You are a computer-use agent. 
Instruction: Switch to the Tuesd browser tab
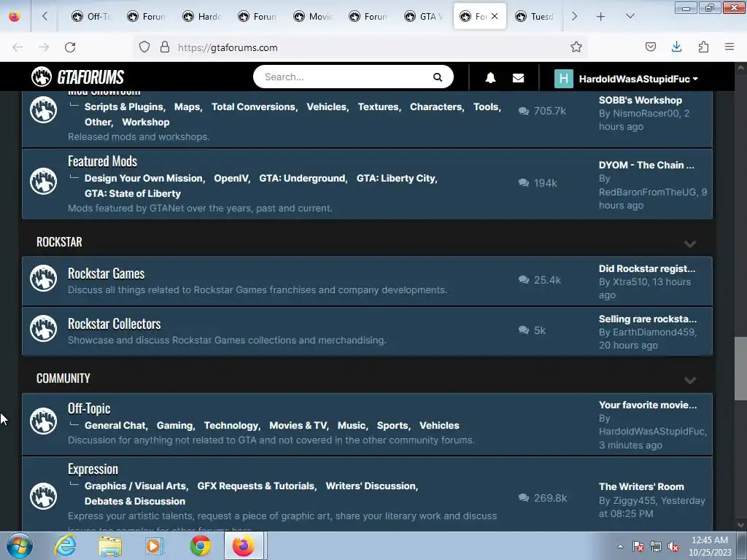click(x=535, y=16)
